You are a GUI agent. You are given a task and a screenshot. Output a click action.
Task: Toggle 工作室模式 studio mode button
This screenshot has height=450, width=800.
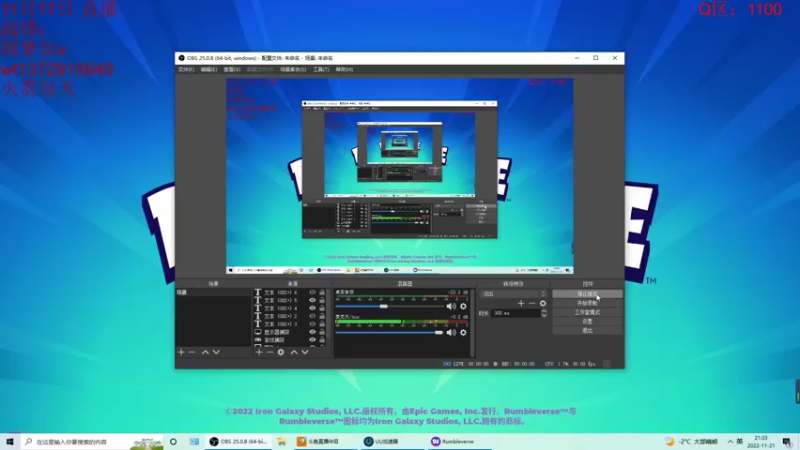(587, 312)
